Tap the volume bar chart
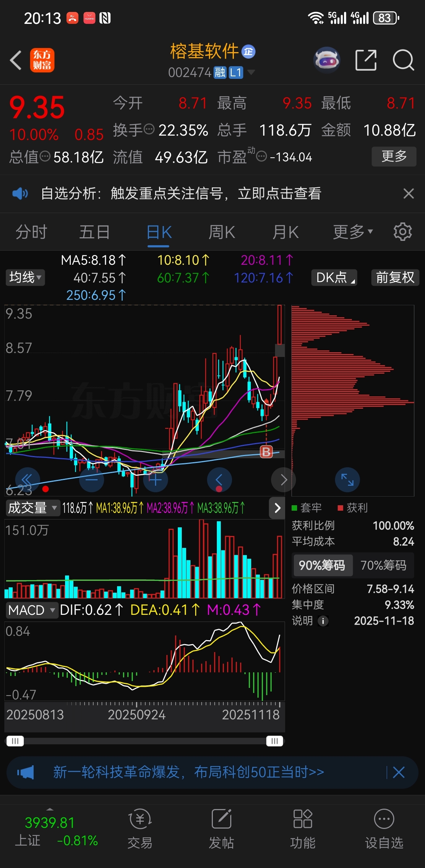The width and height of the screenshot is (425, 868). (145, 559)
